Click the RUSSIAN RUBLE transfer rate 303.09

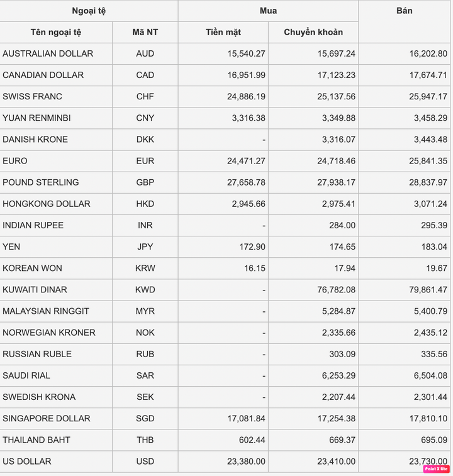[341, 354]
